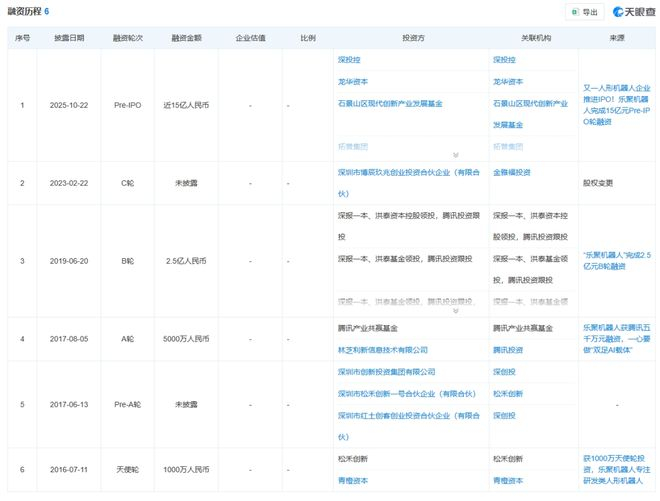Click the 来源 column header

tap(617, 38)
